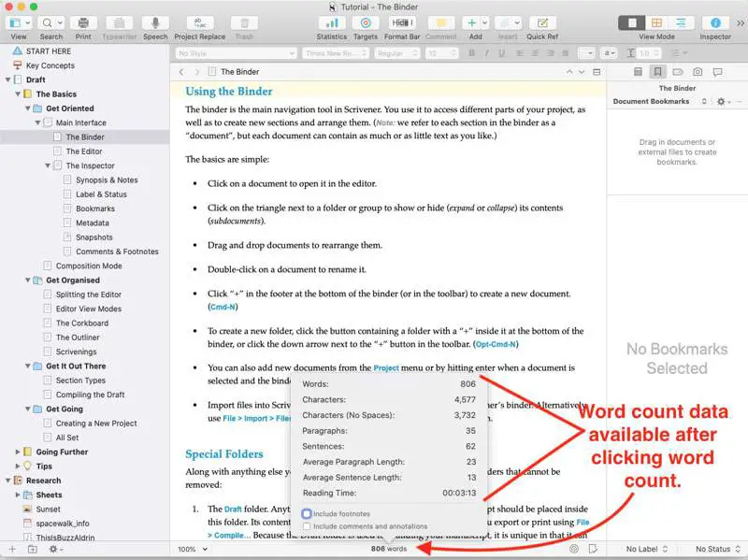748x560 pixels.
Task: Click the Trash toolbar icon
Action: click(x=244, y=22)
